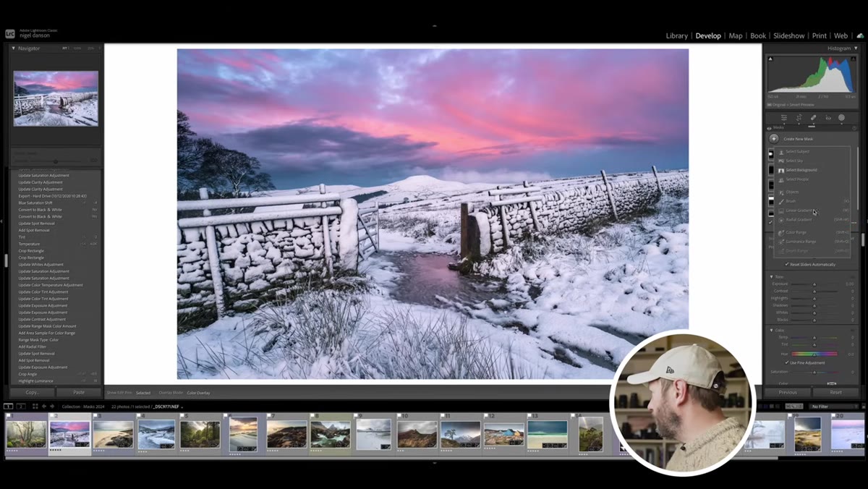Click the Copy... button
This screenshot has width=868, height=489.
click(33, 392)
